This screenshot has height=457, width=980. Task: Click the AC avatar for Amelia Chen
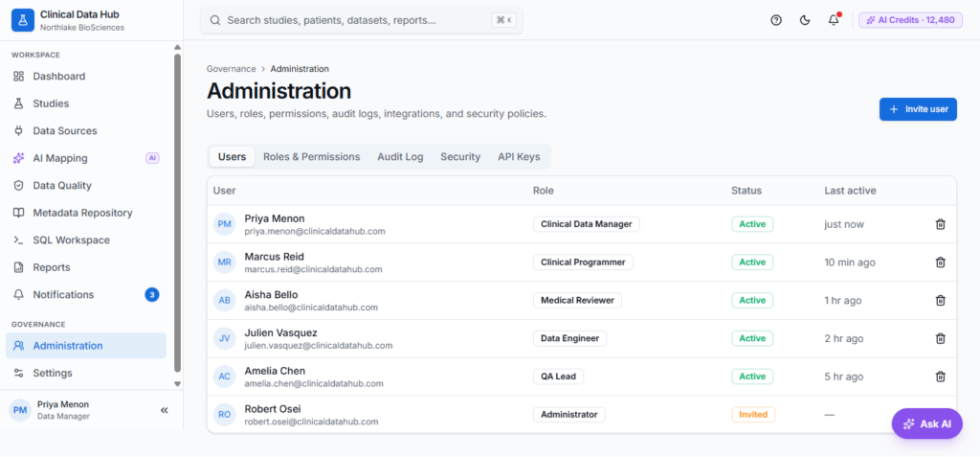point(224,377)
